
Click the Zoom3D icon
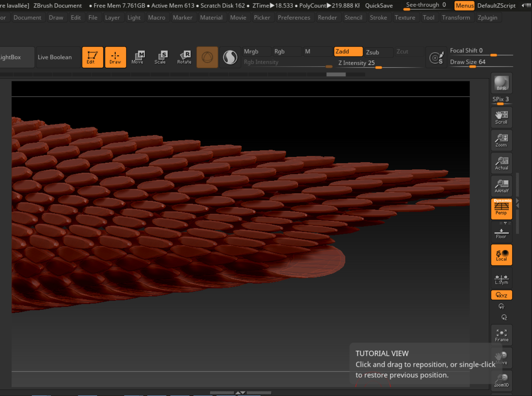(502, 381)
